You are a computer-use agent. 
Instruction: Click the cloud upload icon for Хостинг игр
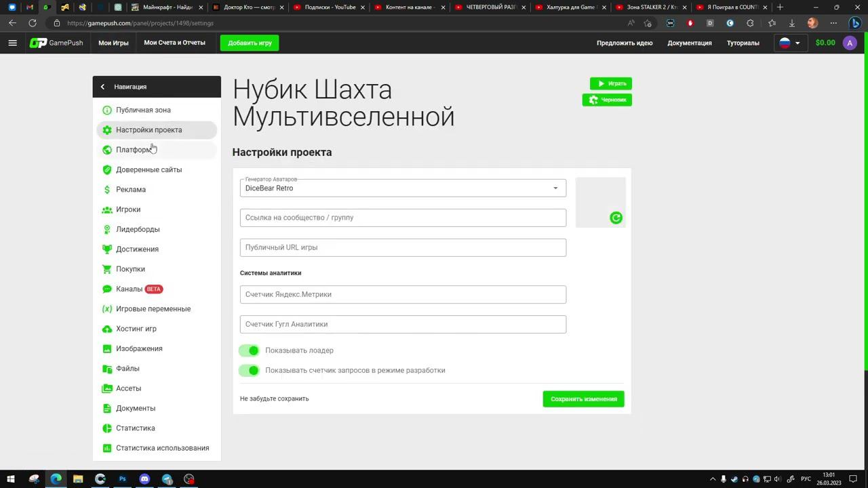tap(106, 329)
